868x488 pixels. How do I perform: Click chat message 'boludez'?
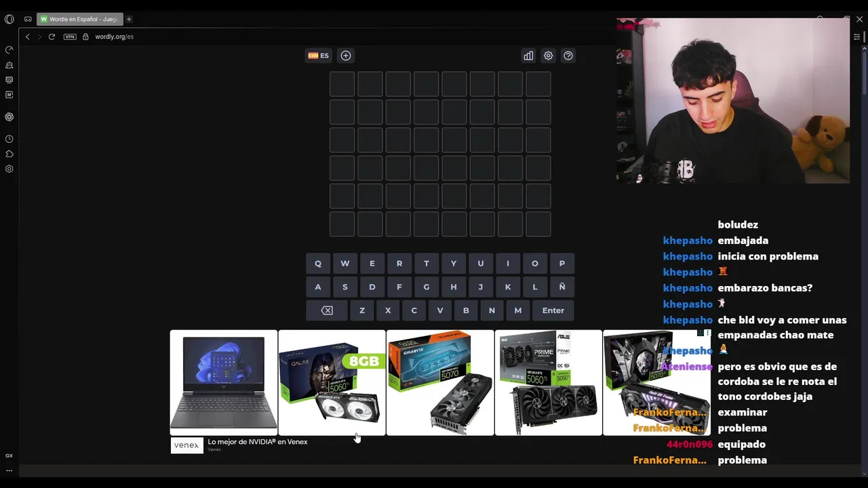738,224
